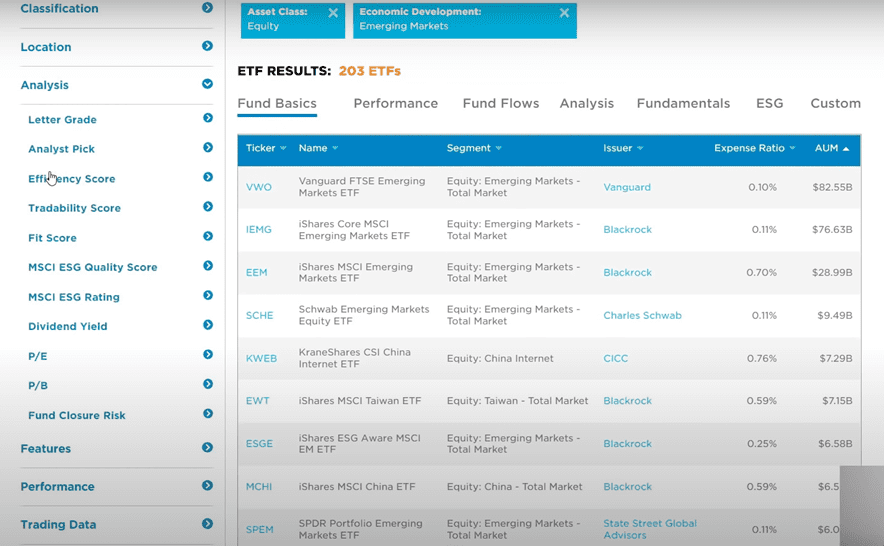This screenshot has width=884, height=546.
Task: Remove the Economic Development filter chip
Action: point(564,13)
